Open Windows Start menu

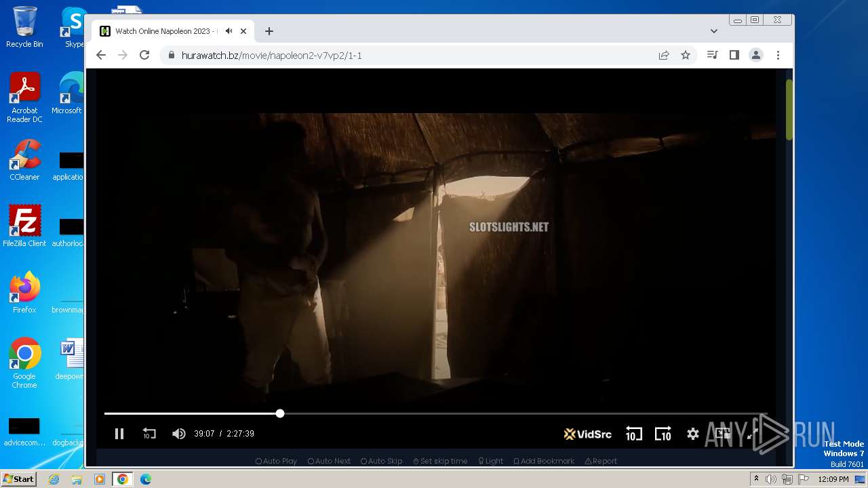coord(18,479)
